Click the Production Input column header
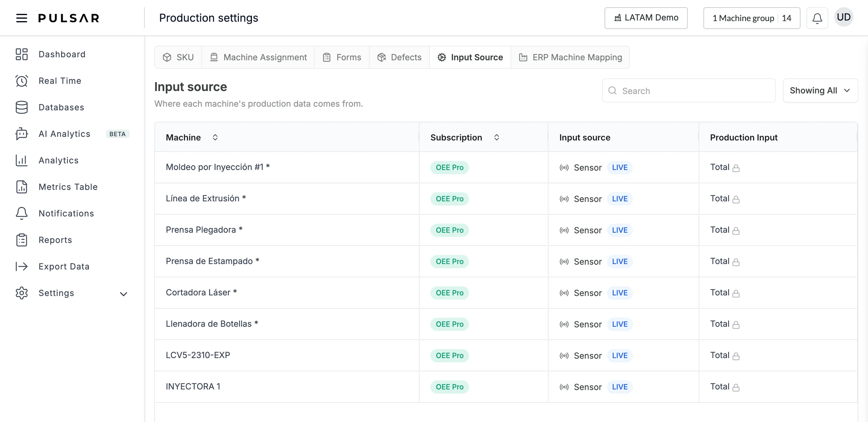This screenshot has width=868, height=422. 744,137
